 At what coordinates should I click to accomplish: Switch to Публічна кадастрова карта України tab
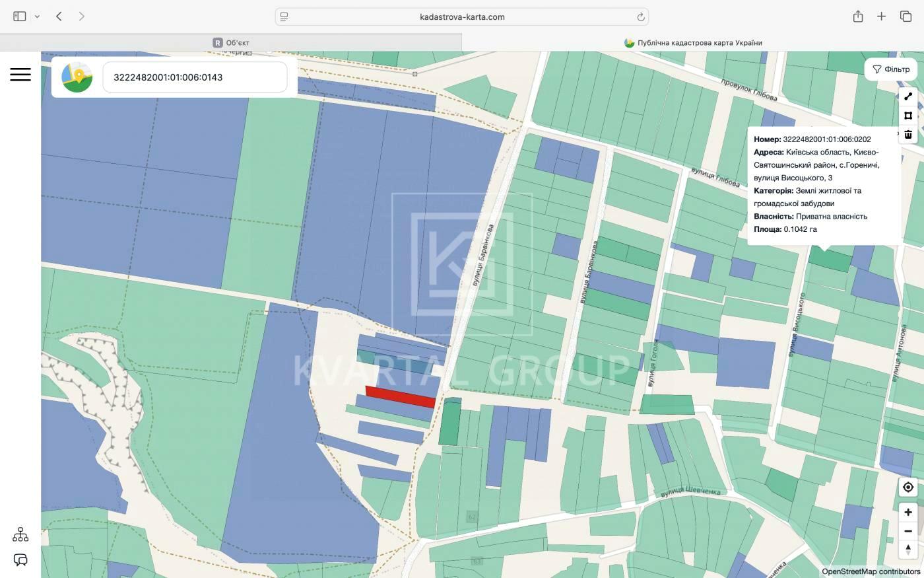tap(693, 43)
